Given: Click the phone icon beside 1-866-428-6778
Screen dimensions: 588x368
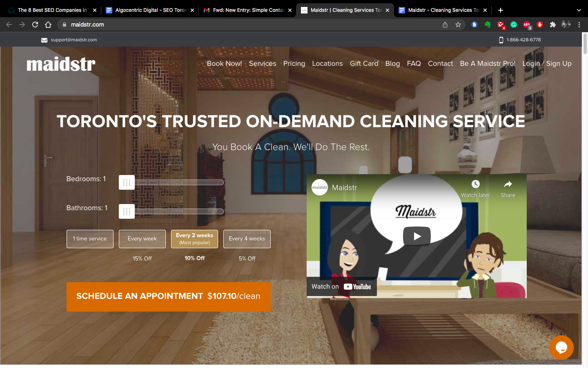Looking at the screenshot, I should (501, 40).
